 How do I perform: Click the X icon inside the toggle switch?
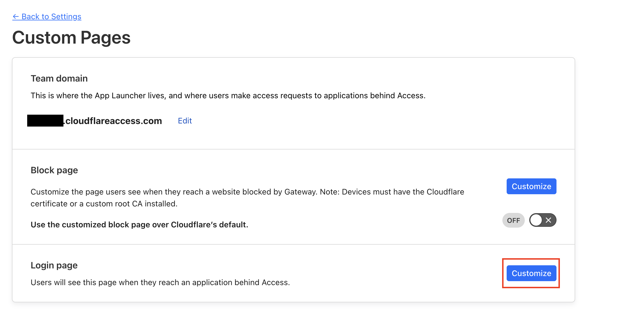click(549, 220)
